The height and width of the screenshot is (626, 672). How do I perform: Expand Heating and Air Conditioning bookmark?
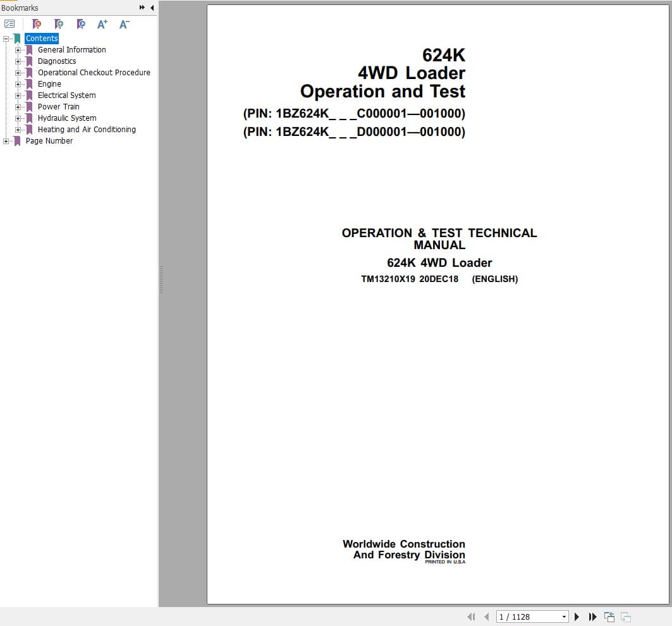pyautogui.click(x=18, y=130)
